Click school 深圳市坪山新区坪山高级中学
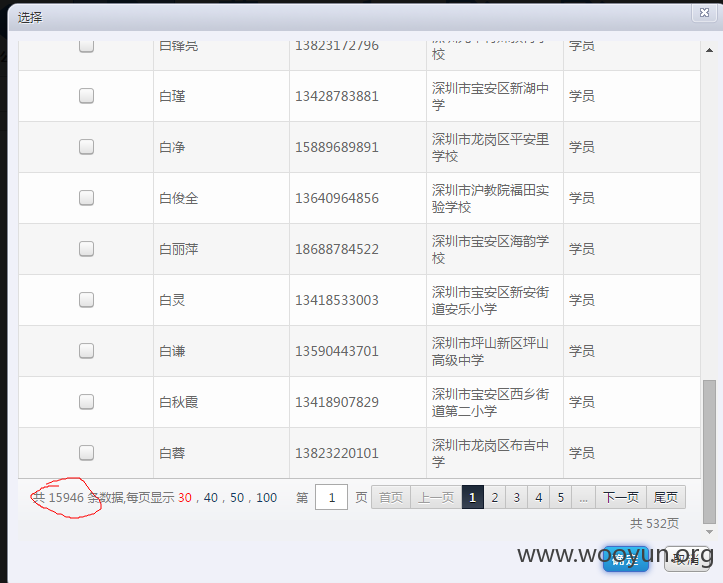723x583 pixels. [x=490, y=351]
